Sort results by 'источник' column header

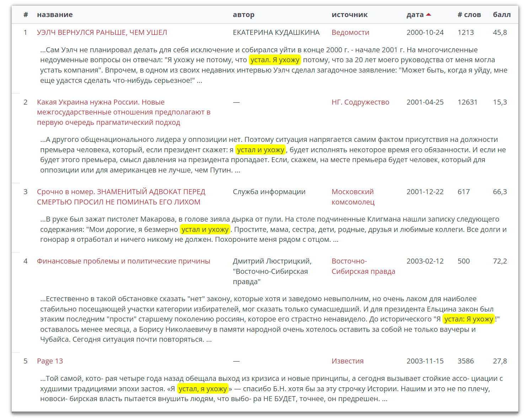pos(349,15)
